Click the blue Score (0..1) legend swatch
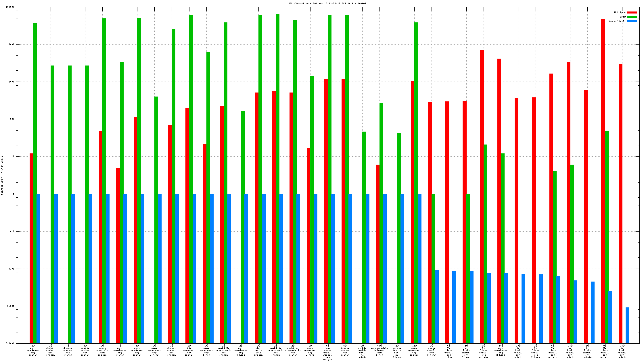 pyautogui.click(x=632, y=21)
